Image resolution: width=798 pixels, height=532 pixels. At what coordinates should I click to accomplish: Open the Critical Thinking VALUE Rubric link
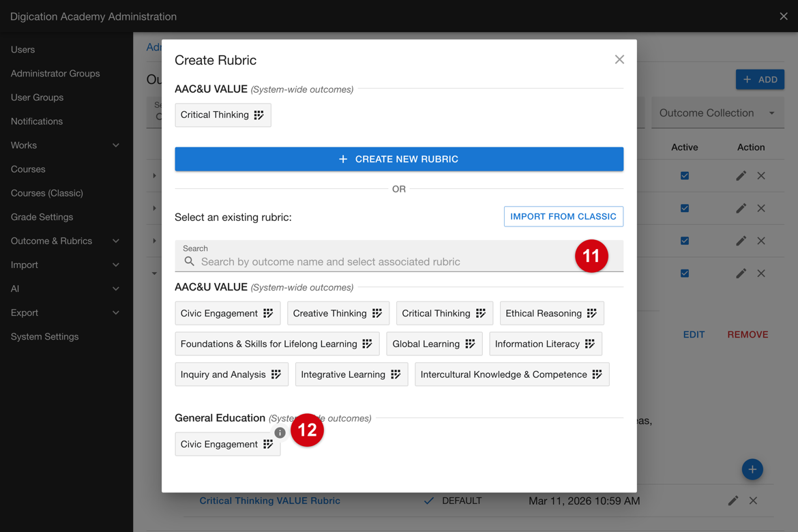[x=269, y=501]
